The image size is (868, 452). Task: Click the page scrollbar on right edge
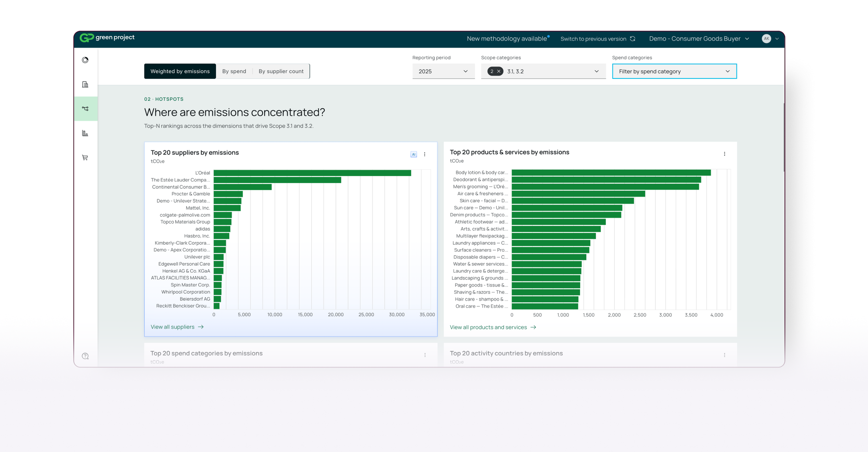[x=784, y=137]
